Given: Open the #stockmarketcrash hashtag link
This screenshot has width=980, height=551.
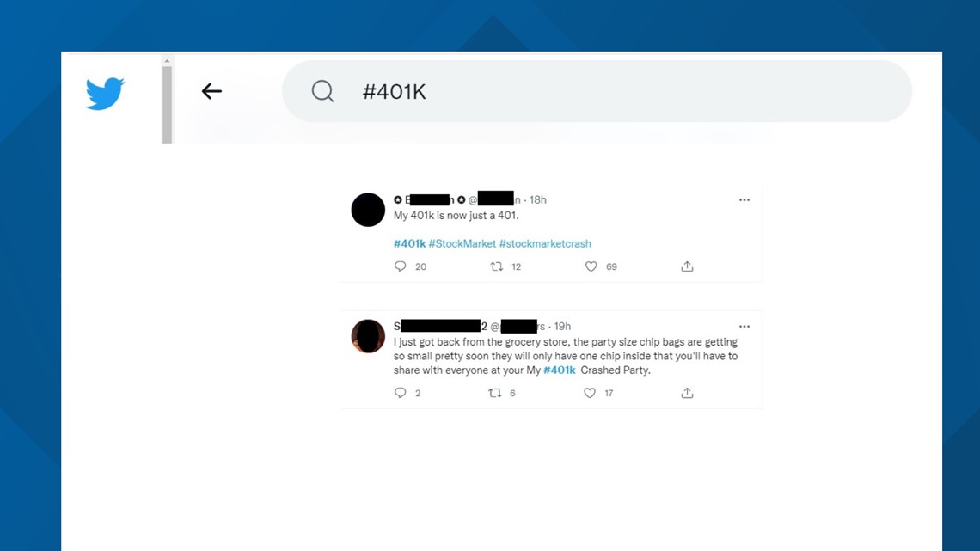Looking at the screenshot, I should [545, 243].
